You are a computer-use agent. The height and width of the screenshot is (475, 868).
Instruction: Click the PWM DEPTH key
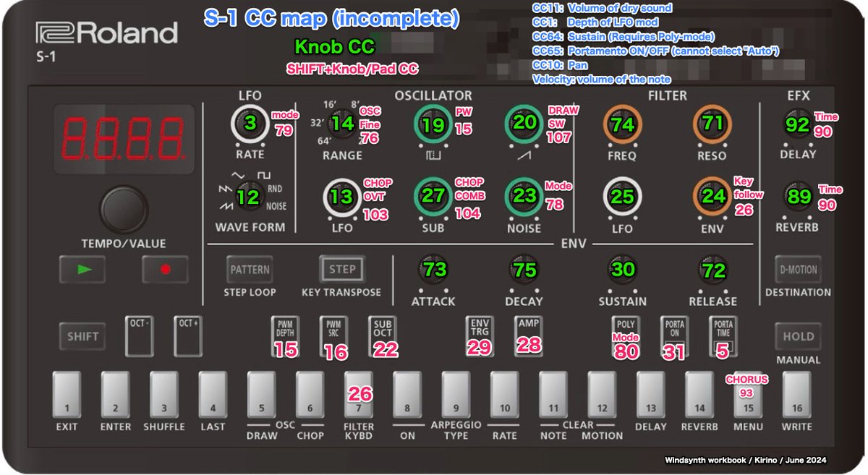pyautogui.click(x=285, y=335)
